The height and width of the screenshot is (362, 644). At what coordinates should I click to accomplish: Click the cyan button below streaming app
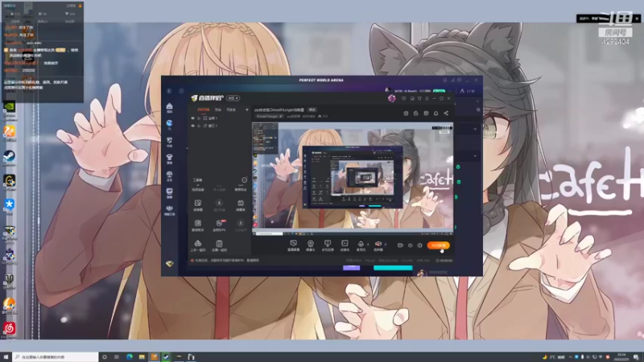tap(393, 268)
